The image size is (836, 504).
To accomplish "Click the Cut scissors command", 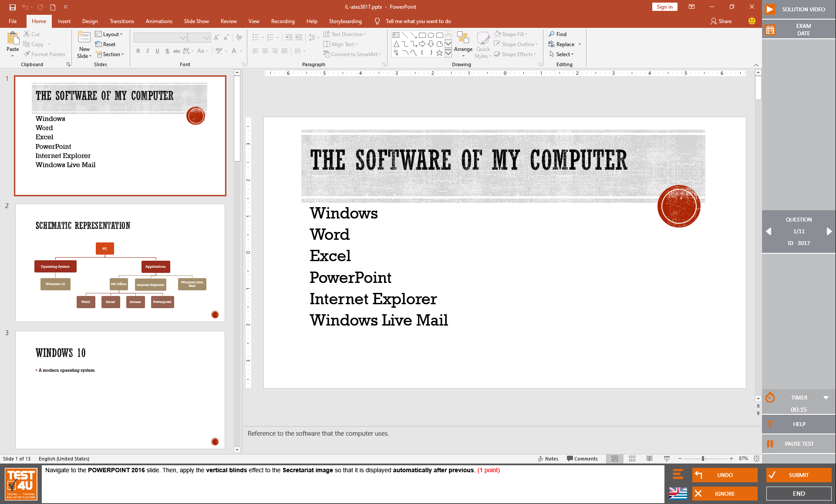I will [32, 34].
